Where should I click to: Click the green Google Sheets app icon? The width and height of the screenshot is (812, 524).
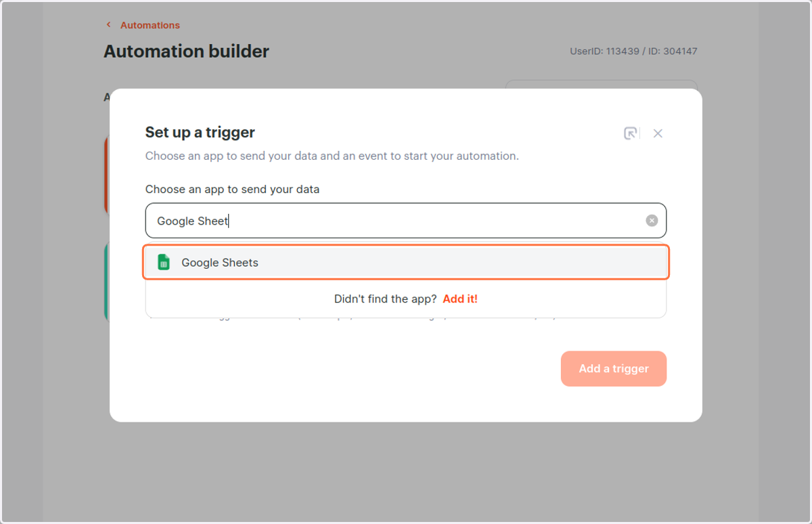[x=163, y=262]
